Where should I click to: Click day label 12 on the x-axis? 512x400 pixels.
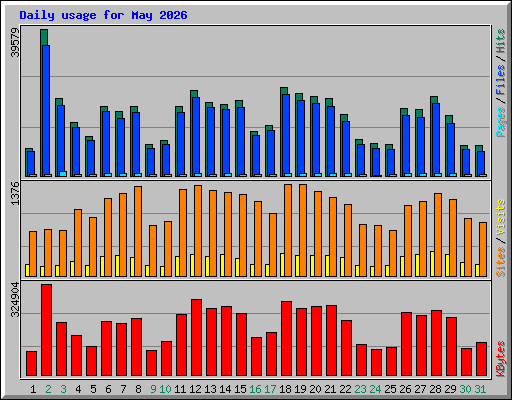click(195, 389)
